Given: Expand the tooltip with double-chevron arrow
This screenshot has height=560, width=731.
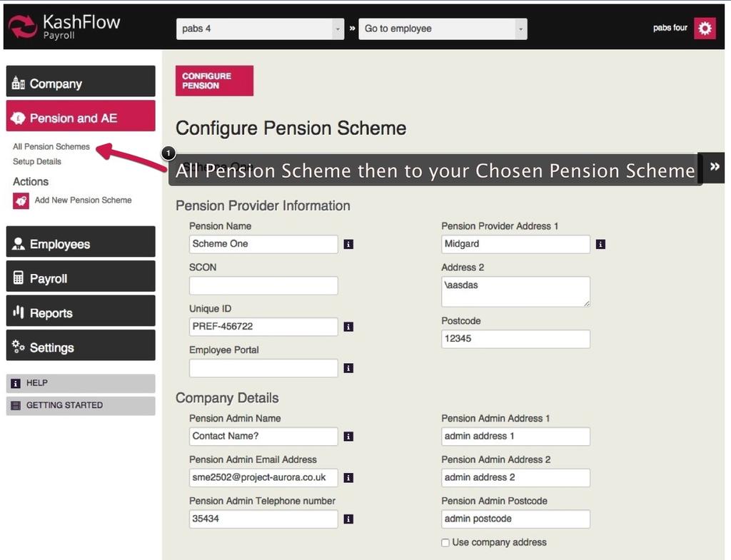Looking at the screenshot, I should tap(714, 167).
